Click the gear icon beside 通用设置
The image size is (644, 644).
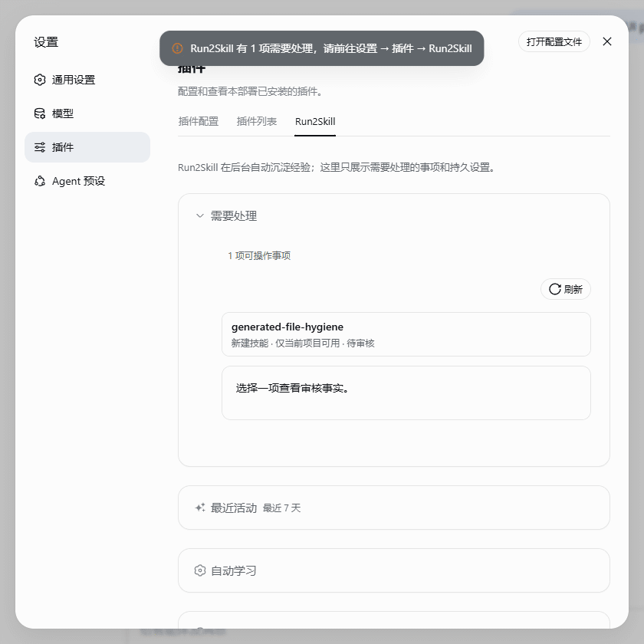pos(40,80)
